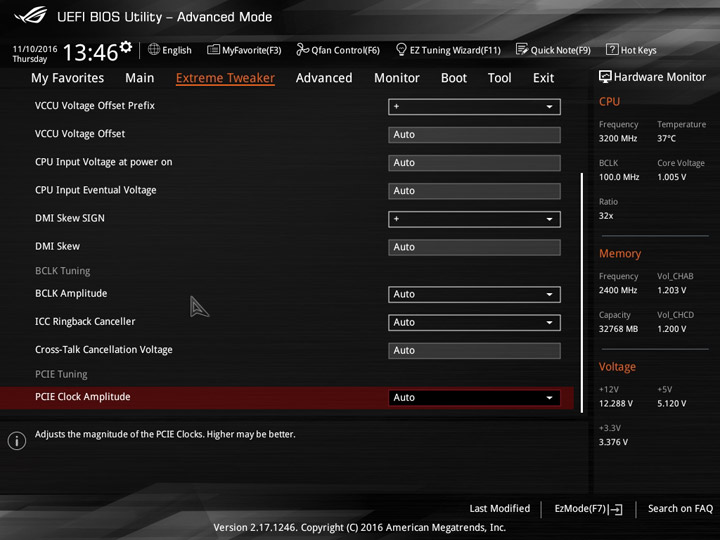The height and width of the screenshot is (540, 720).
Task: Expand PCIE Clock Amplitude dropdown
Action: pyautogui.click(x=474, y=398)
